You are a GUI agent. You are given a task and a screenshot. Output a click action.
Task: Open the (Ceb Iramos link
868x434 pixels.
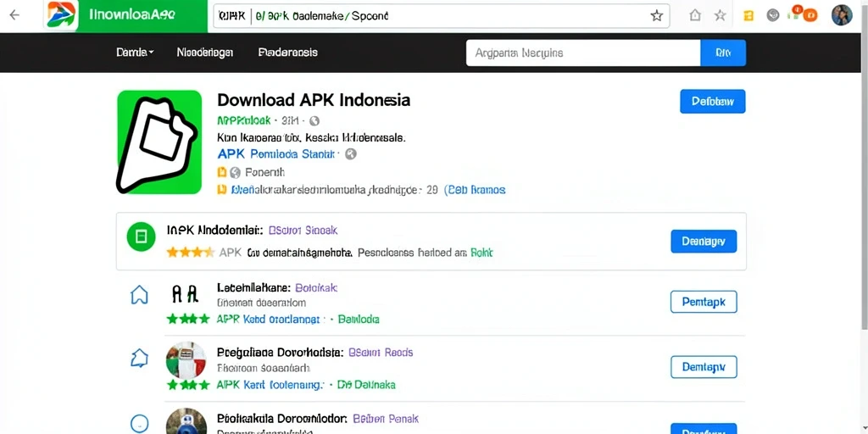(x=475, y=190)
